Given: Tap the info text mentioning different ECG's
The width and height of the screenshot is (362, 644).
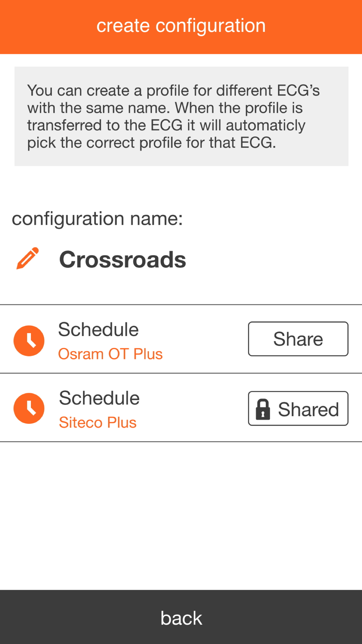Looking at the screenshot, I should 173,91.
